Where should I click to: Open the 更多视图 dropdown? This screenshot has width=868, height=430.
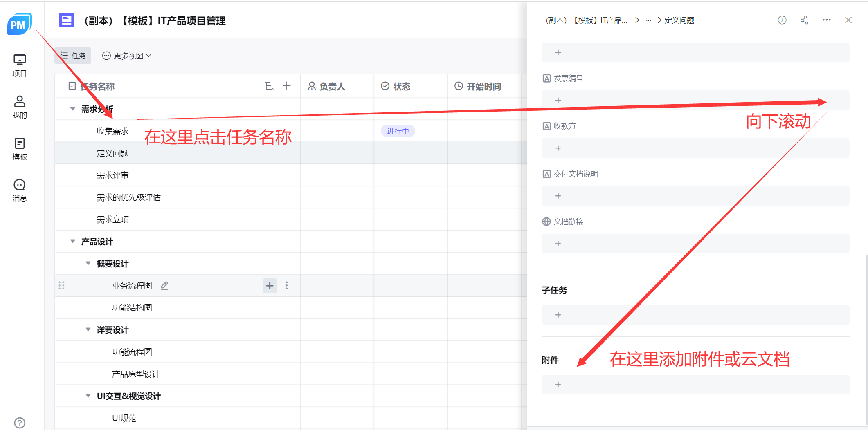(x=127, y=56)
